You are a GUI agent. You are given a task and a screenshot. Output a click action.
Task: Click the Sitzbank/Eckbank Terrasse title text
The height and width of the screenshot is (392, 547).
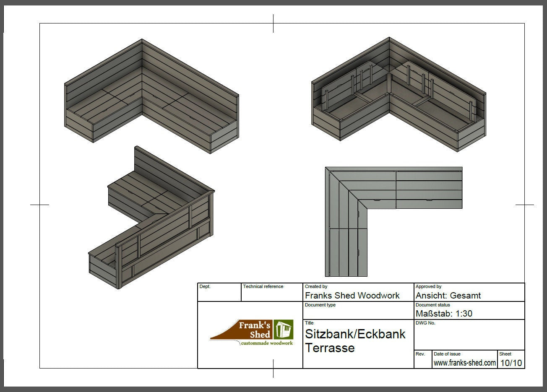355,341
